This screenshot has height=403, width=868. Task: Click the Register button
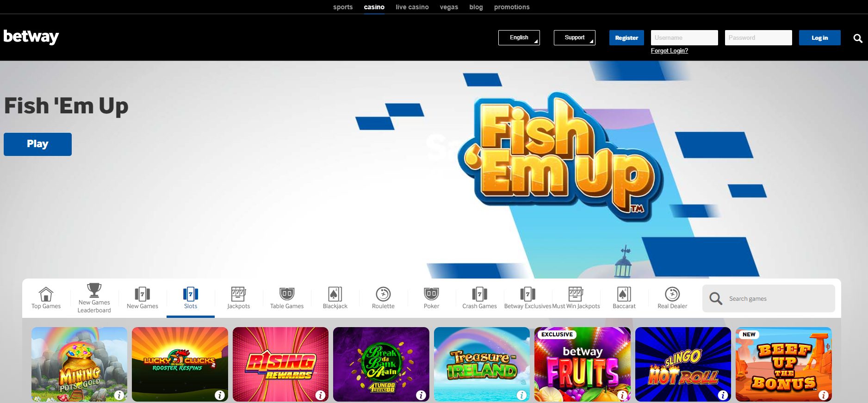click(x=626, y=37)
